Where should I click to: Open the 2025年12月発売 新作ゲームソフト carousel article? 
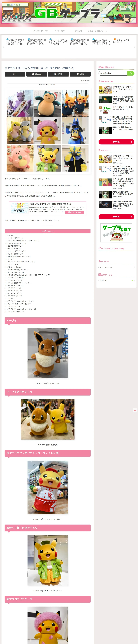tap(15, 42)
